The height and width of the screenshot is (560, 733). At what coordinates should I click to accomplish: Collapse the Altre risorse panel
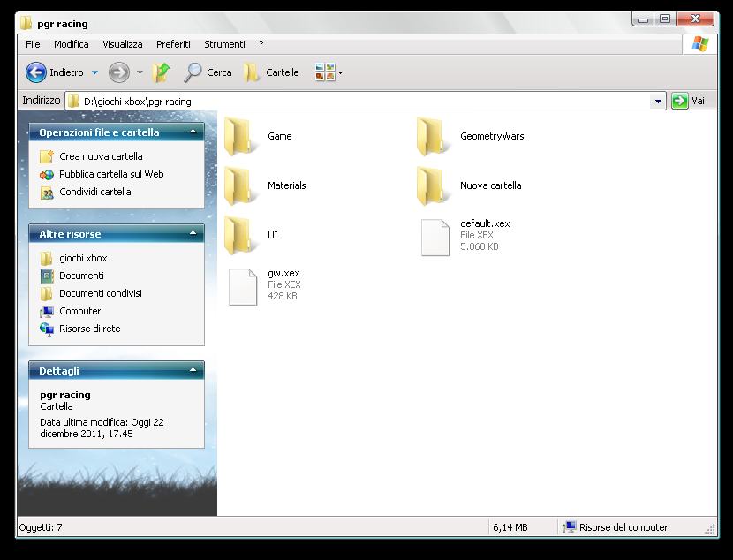(193, 233)
